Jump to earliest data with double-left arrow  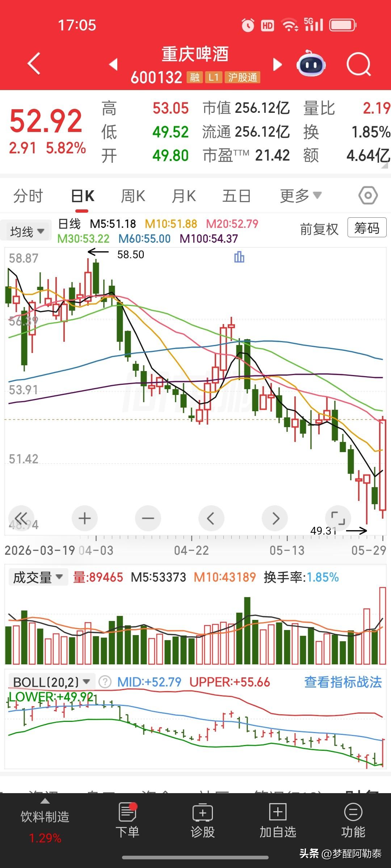point(21,518)
